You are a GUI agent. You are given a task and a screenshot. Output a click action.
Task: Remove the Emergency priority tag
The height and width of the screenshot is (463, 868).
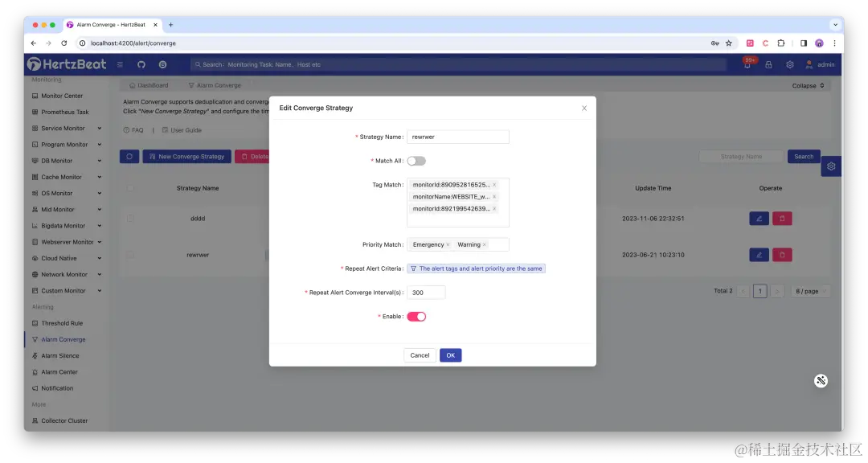[x=448, y=244]
